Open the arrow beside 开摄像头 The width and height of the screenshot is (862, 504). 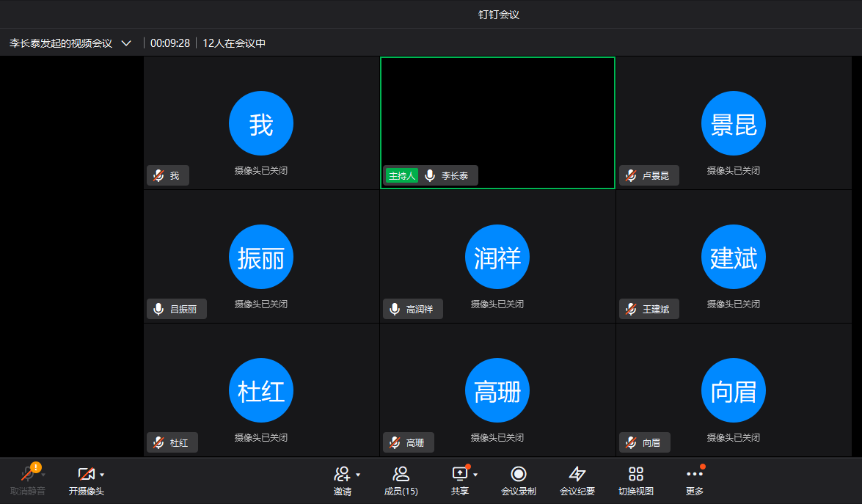pos(102,475)
